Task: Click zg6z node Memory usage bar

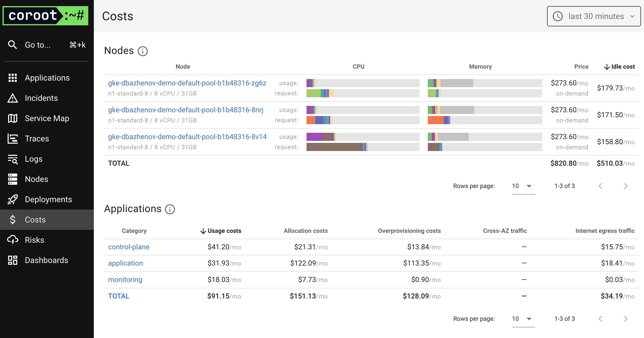Action: [485, 83]
